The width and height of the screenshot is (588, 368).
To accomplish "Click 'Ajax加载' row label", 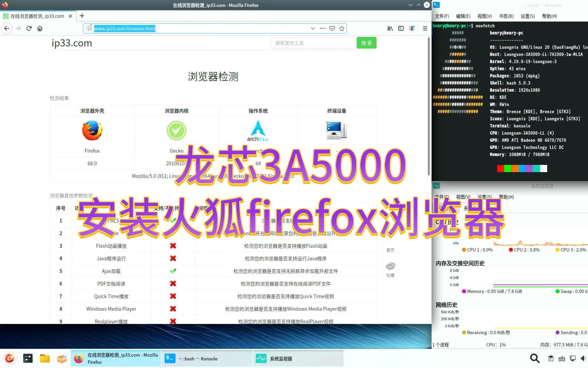I will click(111, 271).
